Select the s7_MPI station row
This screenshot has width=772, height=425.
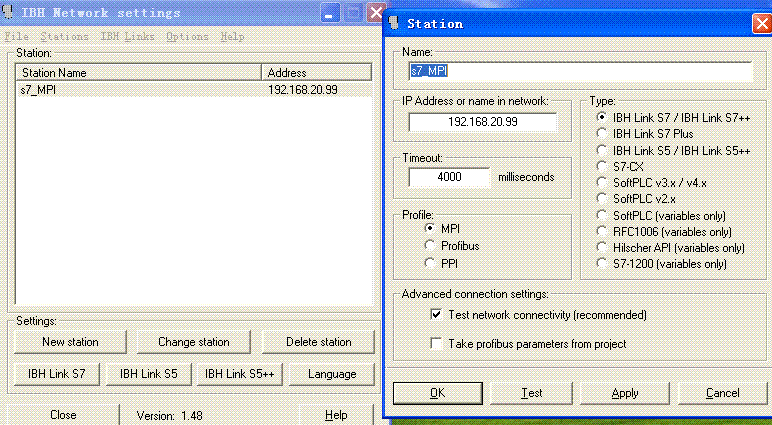[x=193, y=90]
